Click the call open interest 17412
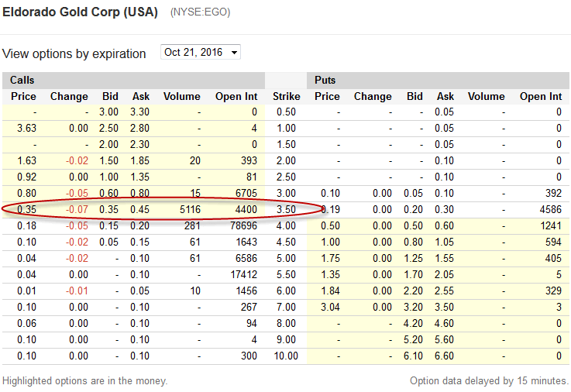The height and width of the screenshot is (392, 571). click(243, 275)
